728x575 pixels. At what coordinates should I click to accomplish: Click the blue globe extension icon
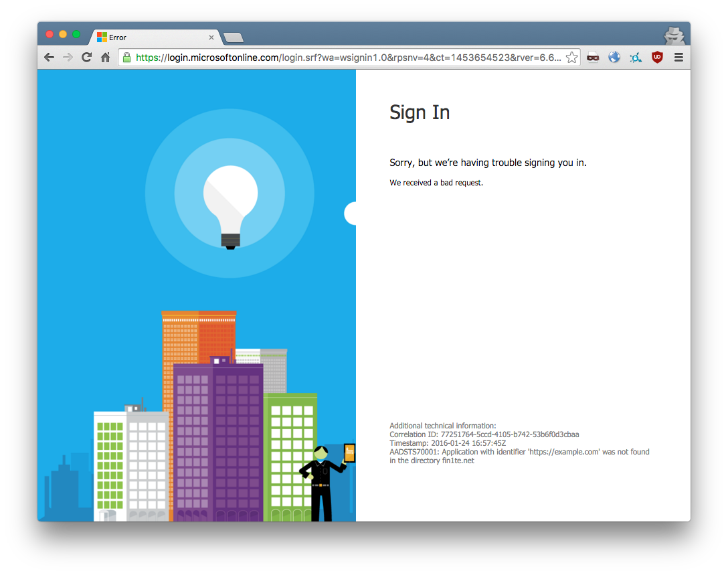pyautogui.click(x=614, y=58)
